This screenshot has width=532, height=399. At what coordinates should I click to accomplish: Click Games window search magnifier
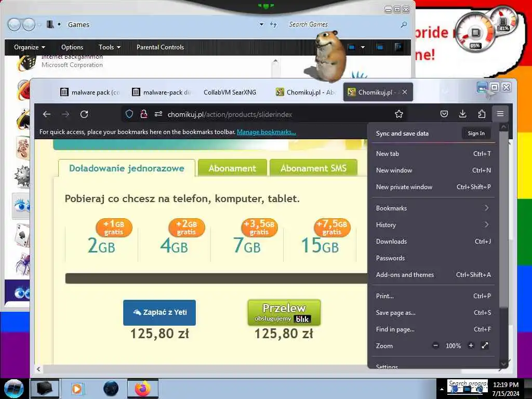404,24
